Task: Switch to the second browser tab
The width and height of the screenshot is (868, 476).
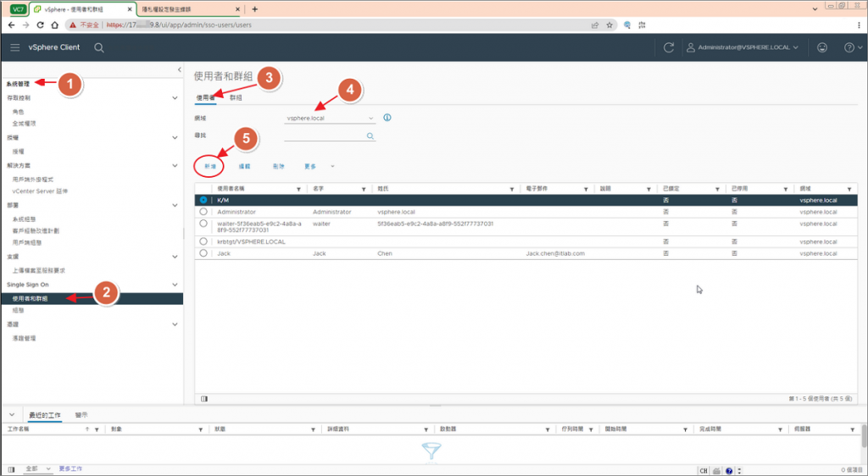Action: [x=187, y=9]
